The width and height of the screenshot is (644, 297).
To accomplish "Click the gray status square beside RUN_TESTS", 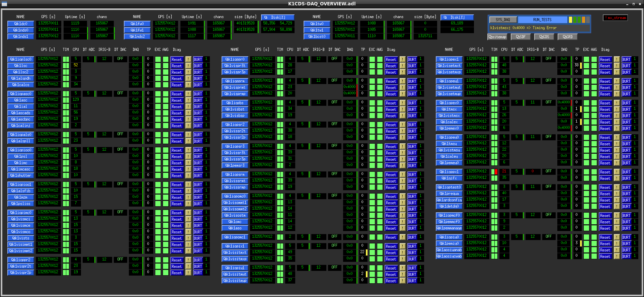I will tap(588, 20).
